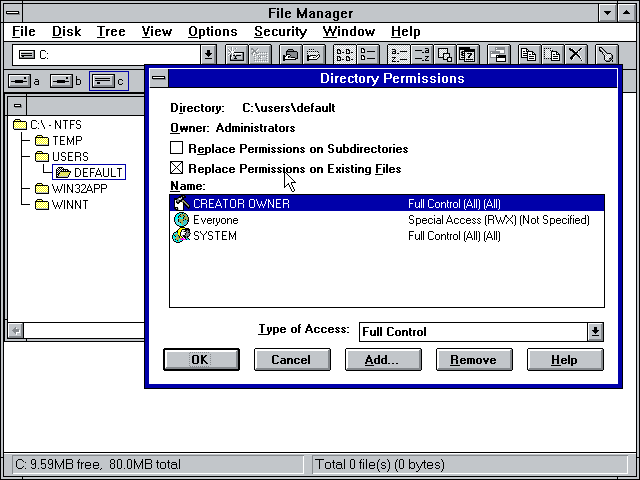Open the File Manager window control menu

pos(13,13)
